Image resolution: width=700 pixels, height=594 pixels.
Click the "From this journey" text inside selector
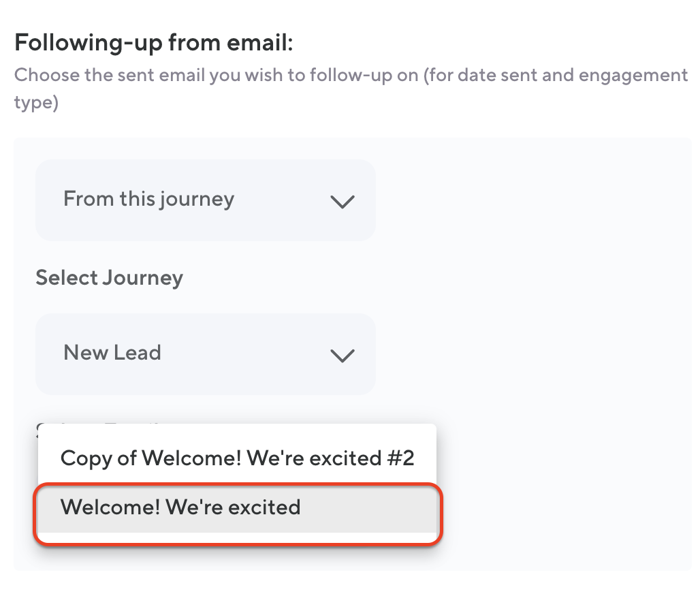(x=148, y=199)
